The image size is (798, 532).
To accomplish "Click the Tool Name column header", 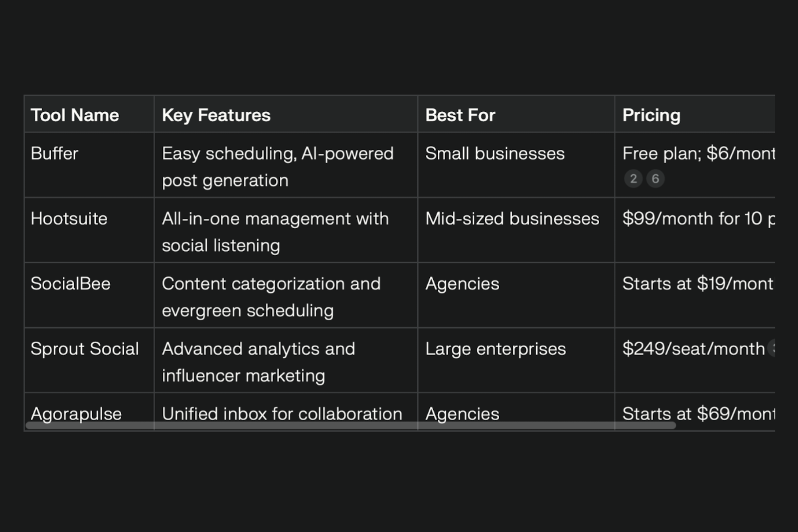I will [75, 115].
